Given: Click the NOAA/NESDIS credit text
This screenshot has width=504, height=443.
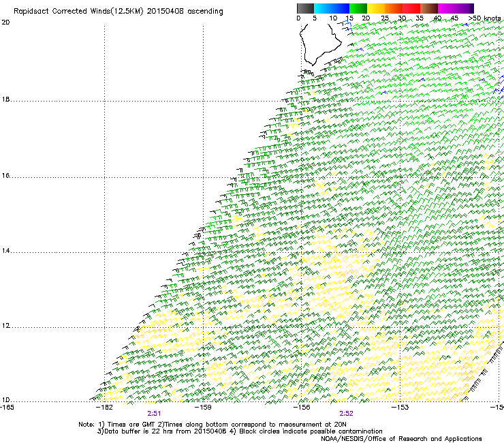Looking at the screenshot, I should click(401, 439).
